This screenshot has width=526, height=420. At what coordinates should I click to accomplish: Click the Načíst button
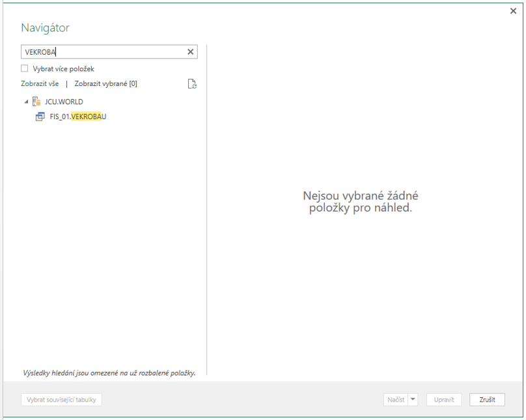[x=396, y=400]
